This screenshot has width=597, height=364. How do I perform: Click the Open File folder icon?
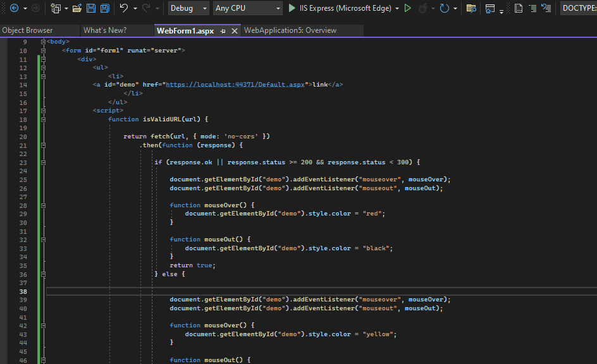pos(77,8)
